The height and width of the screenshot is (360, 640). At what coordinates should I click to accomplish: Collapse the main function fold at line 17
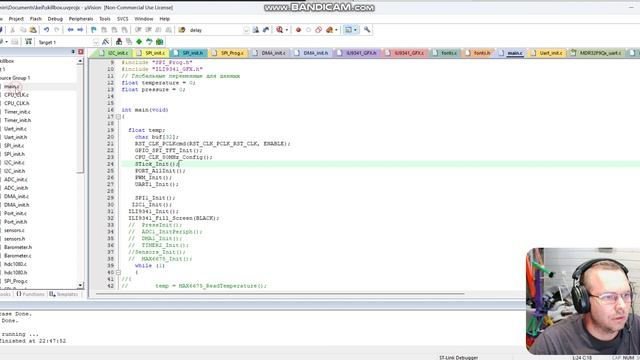pyautogui.click(x=118, y=117)
